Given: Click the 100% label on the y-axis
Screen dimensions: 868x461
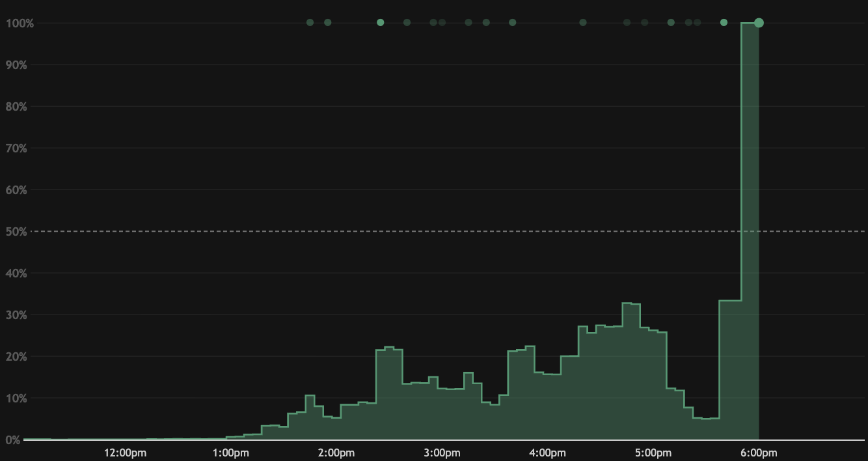Looking at the screenshot, I should [x=16, y=23].
